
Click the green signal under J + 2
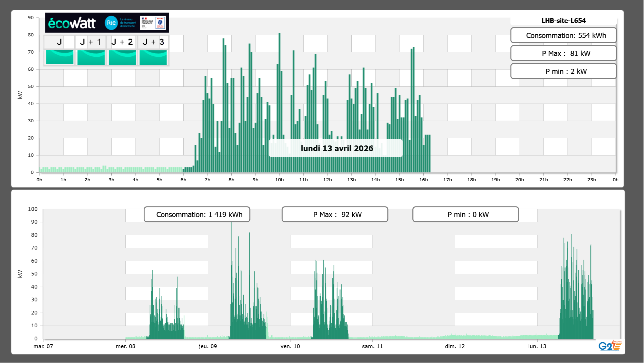point(122,57)
